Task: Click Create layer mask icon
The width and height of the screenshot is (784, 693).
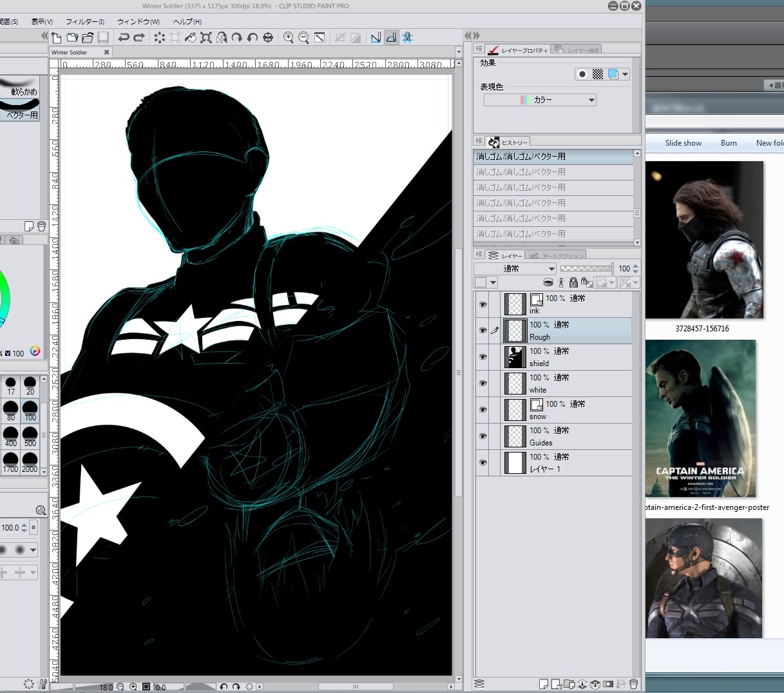Action: [607, 684]
